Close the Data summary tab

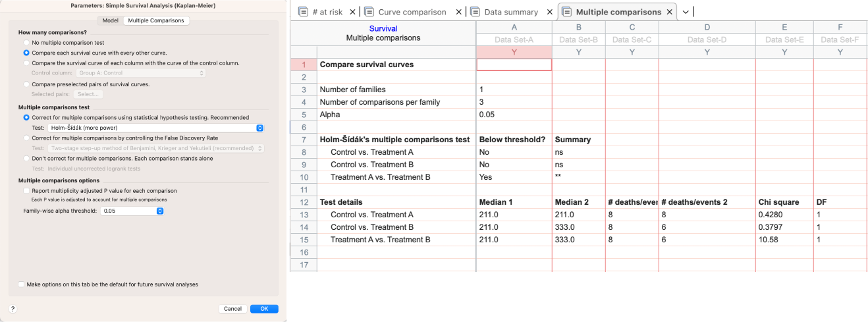click(550, 12)
